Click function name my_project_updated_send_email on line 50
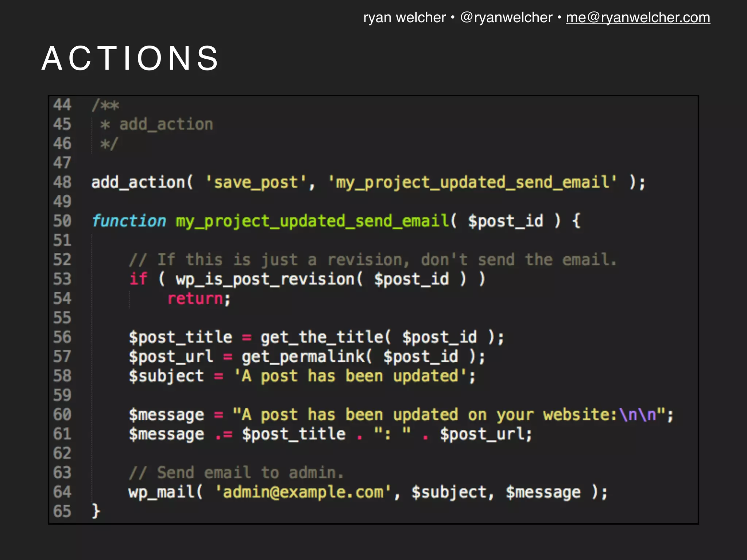The width and height of the screenshot is (747, 560). [312, 221]
